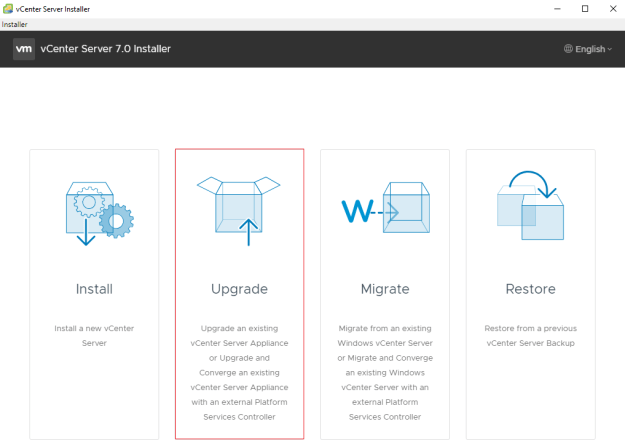Click the globe language icon
This screenshot has height=446, width=625.
(x=568, y=49)
